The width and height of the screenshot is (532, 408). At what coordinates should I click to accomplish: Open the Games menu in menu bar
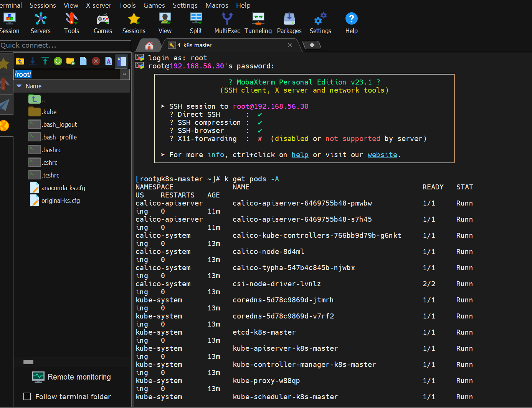coord(154,5)
